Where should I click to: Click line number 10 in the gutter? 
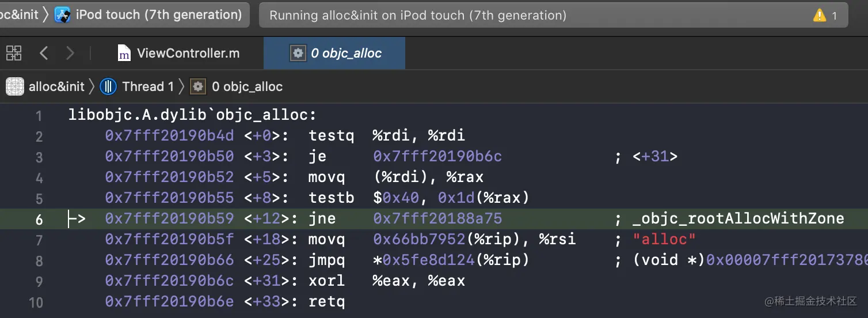click(x=36, y=302)
